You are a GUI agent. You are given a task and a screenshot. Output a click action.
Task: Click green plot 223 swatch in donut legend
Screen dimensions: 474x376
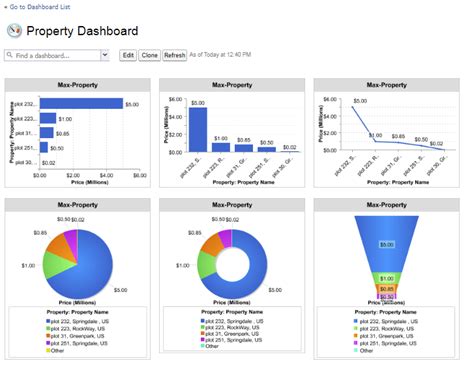click(x=202, y=327)
